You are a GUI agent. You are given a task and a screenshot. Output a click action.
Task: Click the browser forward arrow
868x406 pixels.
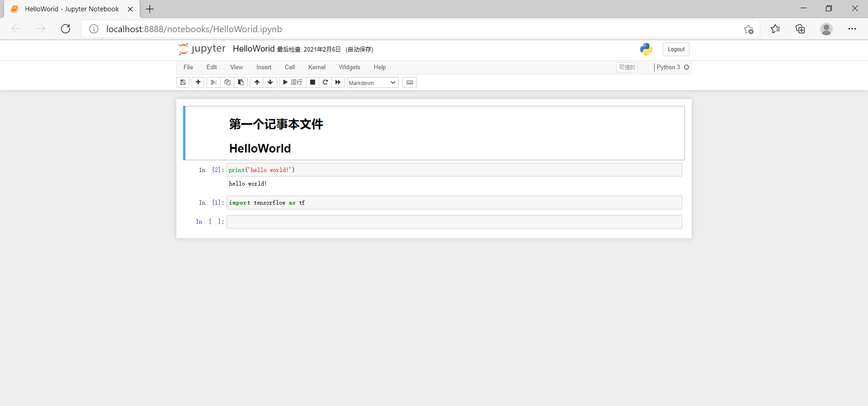[41, 29]
